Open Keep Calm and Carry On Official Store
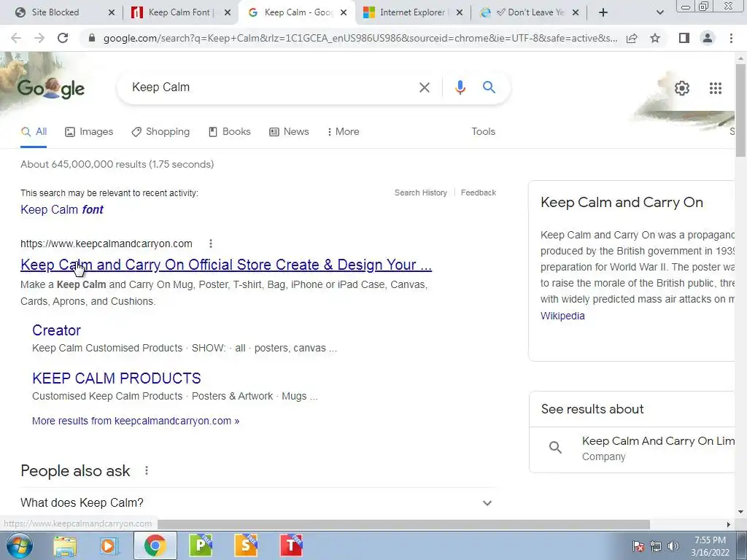The width and height of the screenshot is (747, 560). click(x=226, y=265)
